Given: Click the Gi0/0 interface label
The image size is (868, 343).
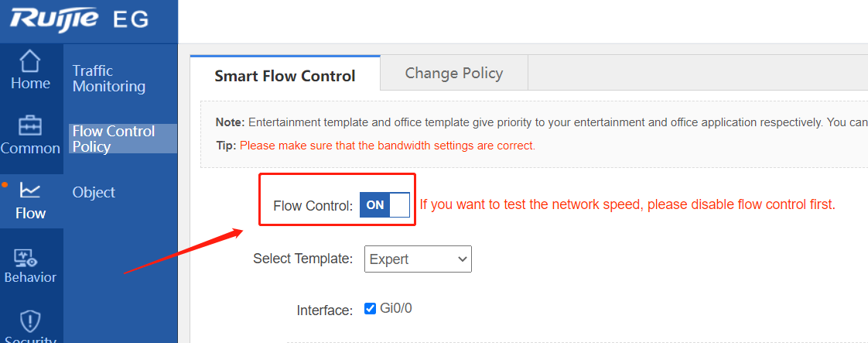Looking at the screenshot, I should pyautogui.click(x=396, y=308).
